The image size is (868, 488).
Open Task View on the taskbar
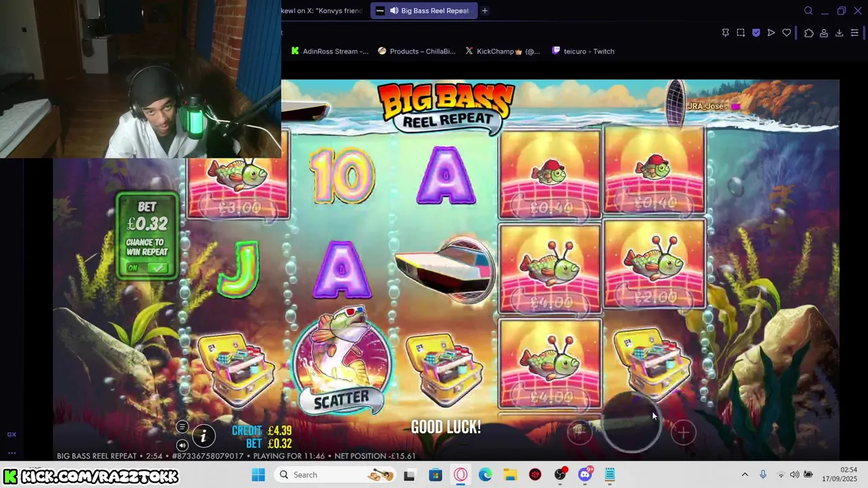pos(409,474)
